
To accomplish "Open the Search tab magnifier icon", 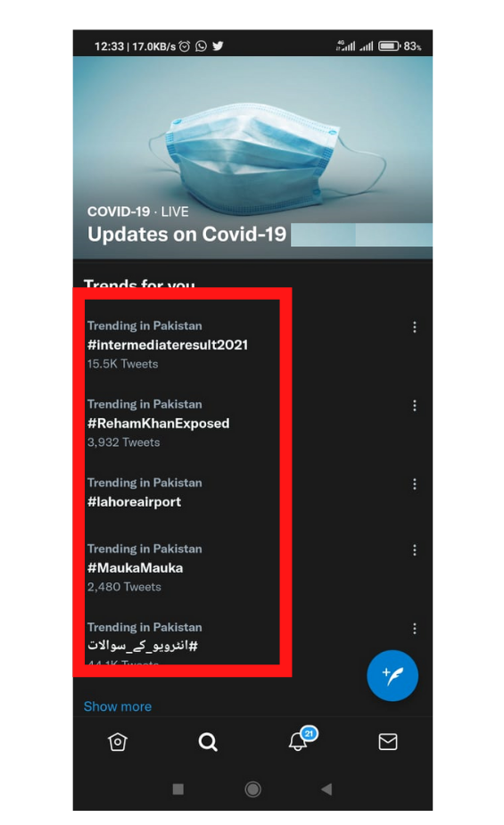I will (208, 742).
